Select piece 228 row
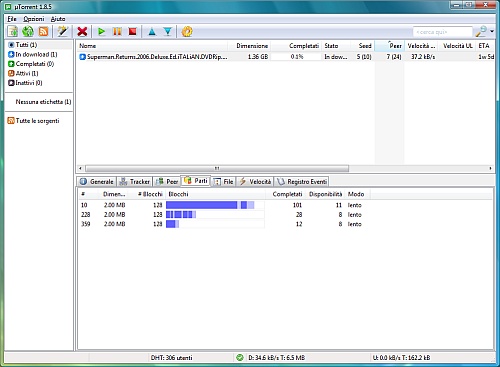500x367 pixels. click(285, 215)
